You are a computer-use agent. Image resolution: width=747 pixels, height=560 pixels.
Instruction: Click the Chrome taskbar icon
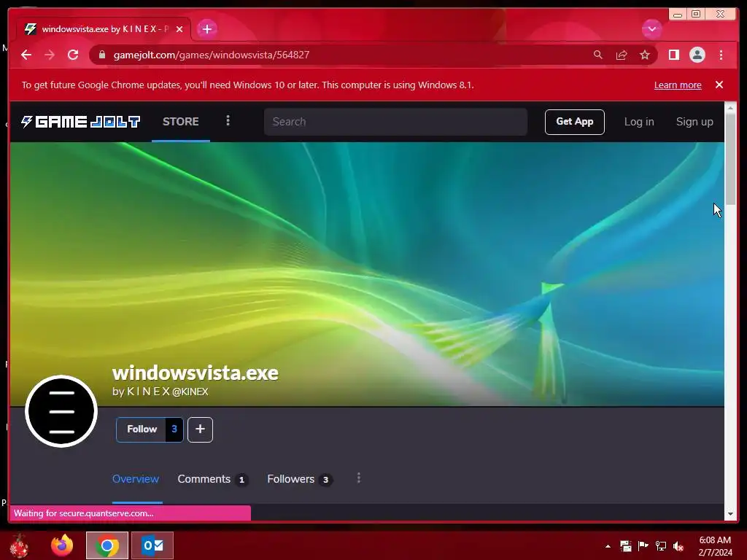[x=107, y=545]
